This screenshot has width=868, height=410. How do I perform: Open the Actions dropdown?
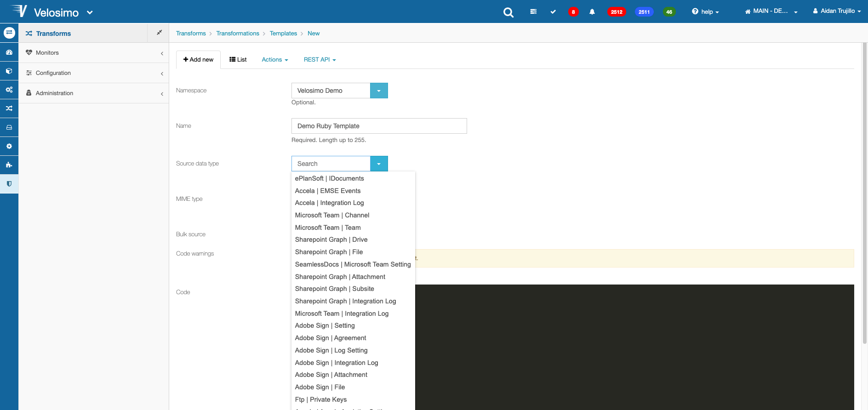tap(275, 60)
